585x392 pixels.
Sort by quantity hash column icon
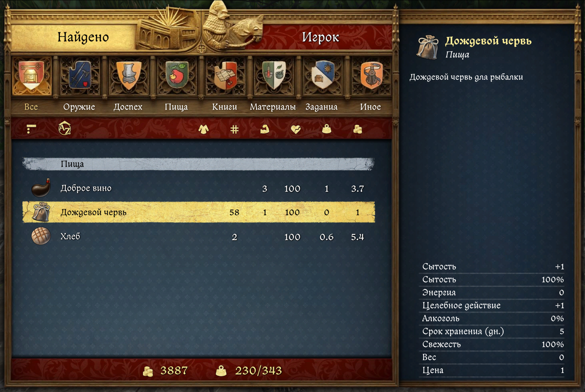pos(234,129)
